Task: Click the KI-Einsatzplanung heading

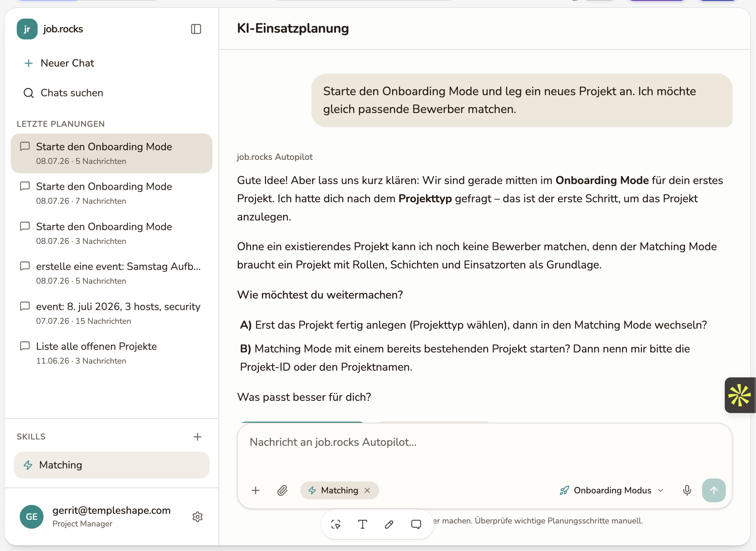Action: [293, 28]
